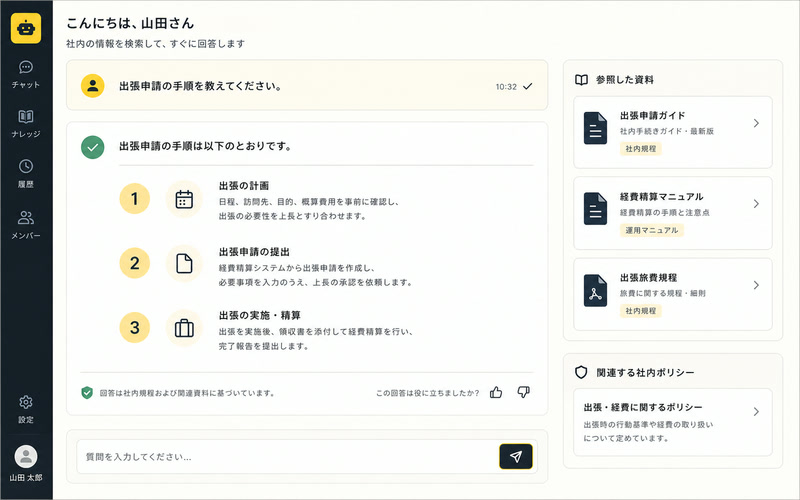This screenshot has height=500, width=800.
Task: Click the 関連する社内ポリシー panel heading
Action: coord(645,373)
